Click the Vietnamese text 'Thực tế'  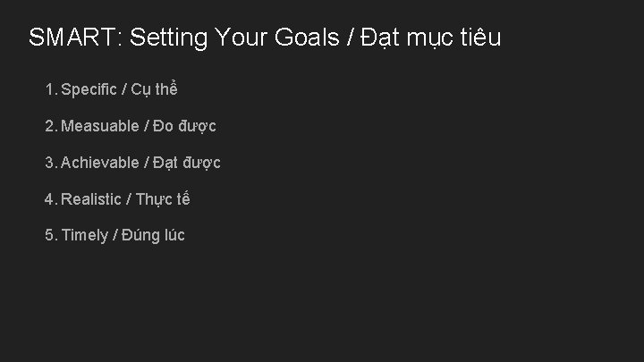[163, 199]
